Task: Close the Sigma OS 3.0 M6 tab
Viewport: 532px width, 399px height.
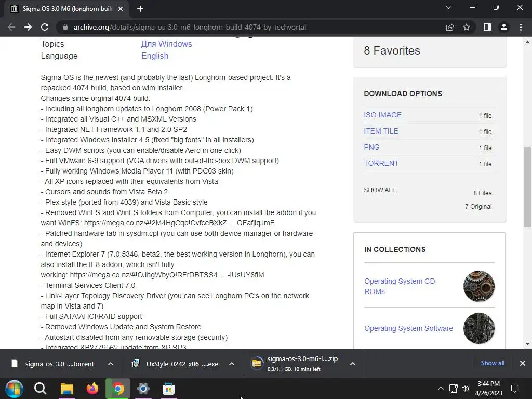Action: [121, 9]
